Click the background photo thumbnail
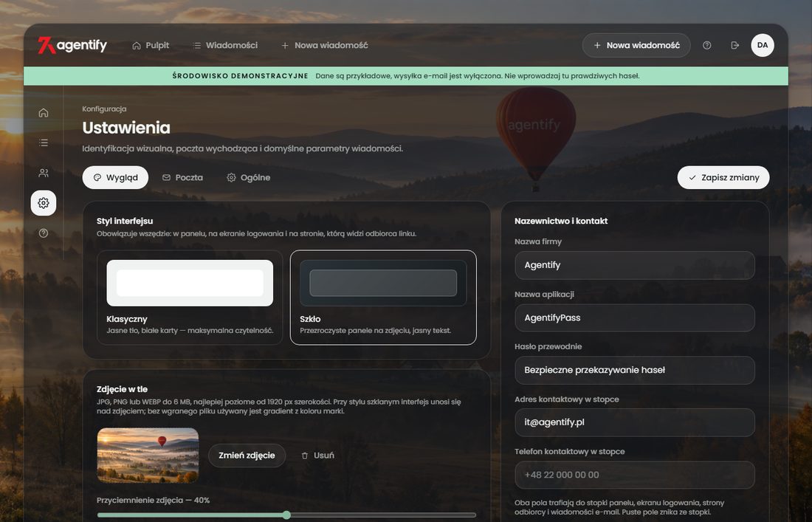The height and width of the screenshot is (522, 812). click(148, 456)
